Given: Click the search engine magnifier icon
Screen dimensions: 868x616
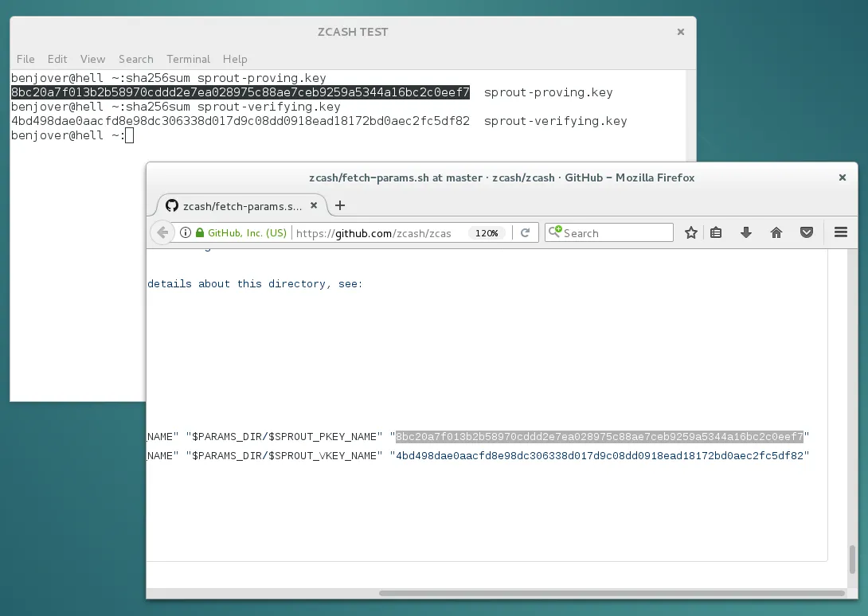Looking at the screenshot, I should pos(555,232).
